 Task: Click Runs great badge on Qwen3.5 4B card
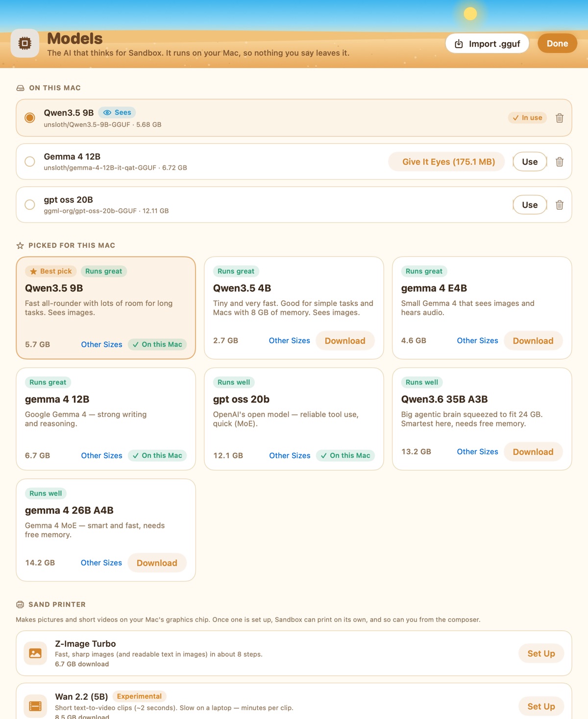[x=236, y=272]
